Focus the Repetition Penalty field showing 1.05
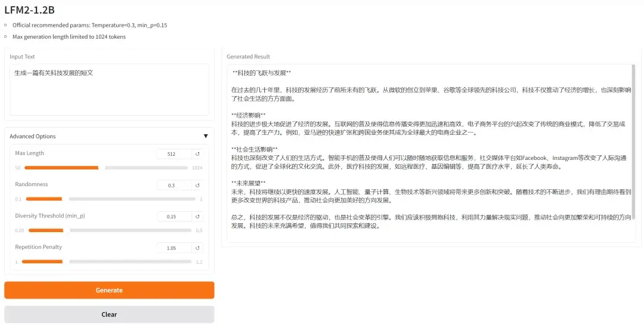Viewport: 644px width, 330px height. 174,248
